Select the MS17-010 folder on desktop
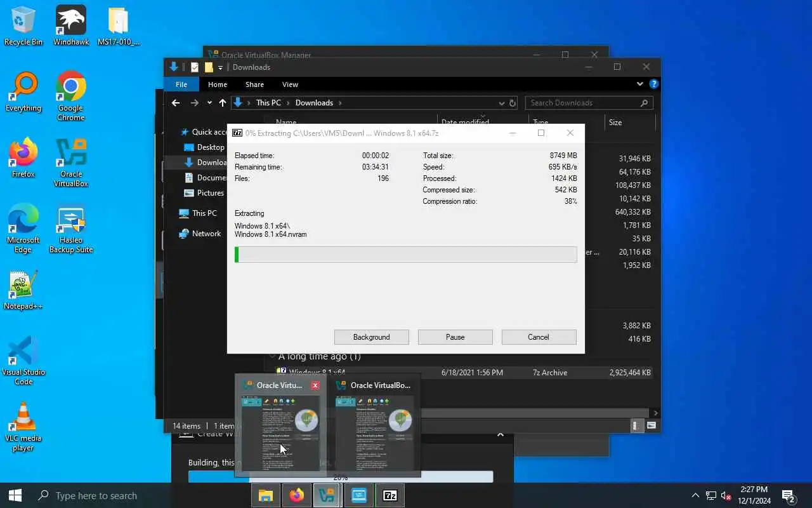Viewport: 812px width, 508px height. point(119,27)
